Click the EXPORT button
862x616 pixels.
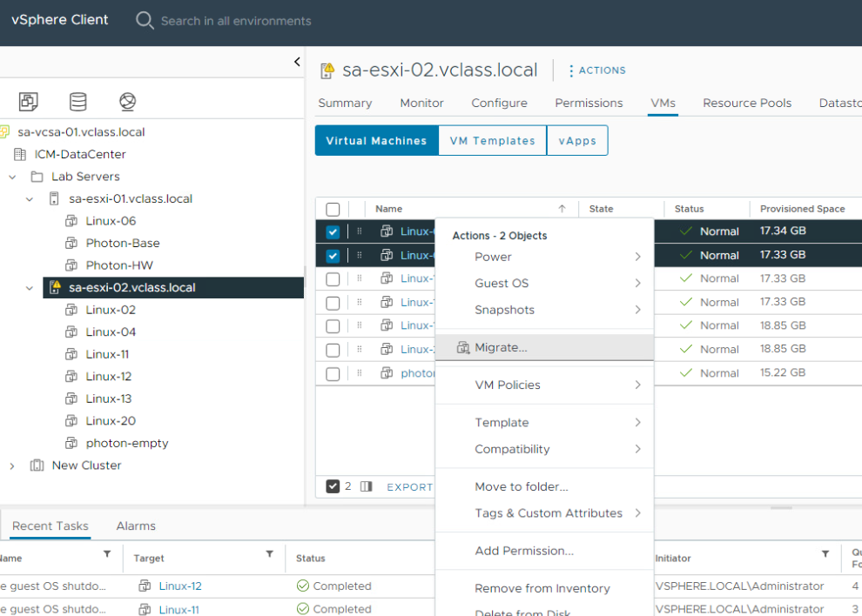click(x=409, y=487)
